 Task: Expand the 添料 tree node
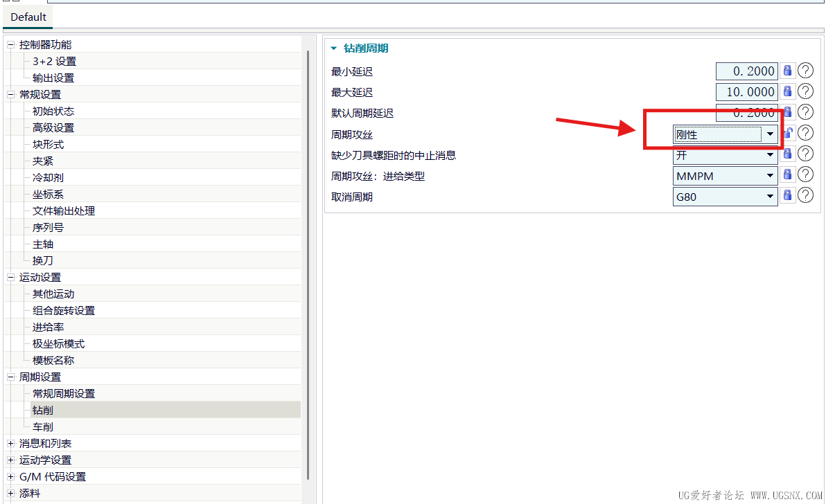tap(10, 494)
